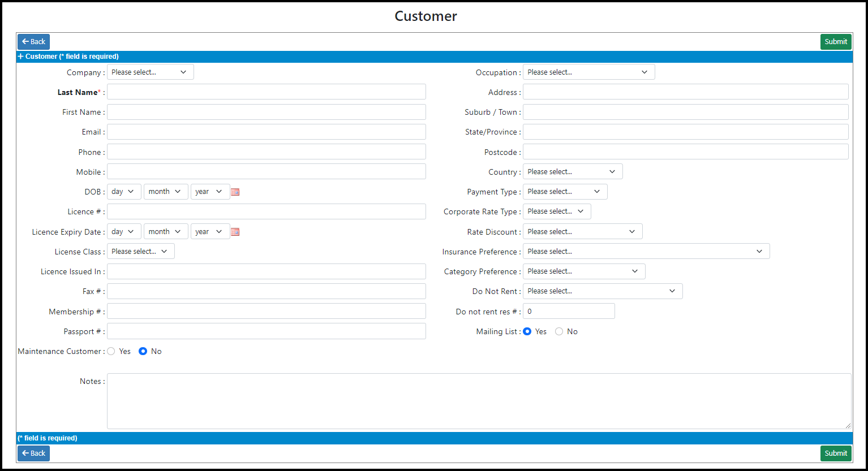Focus the Address input field
This screenshot has height=471, width=868.
[686, 92]
